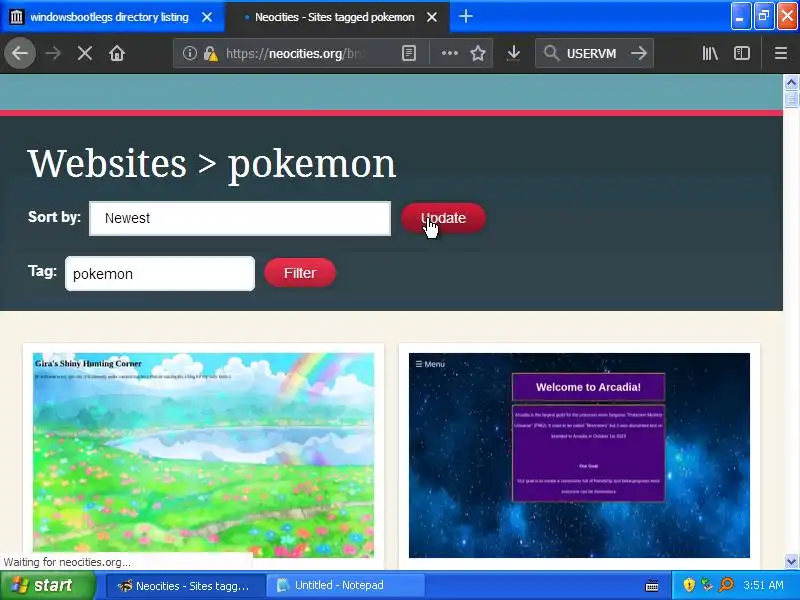This screenshot has width=800, height=600.
Task: Click the red Update button
Action: 443,218
